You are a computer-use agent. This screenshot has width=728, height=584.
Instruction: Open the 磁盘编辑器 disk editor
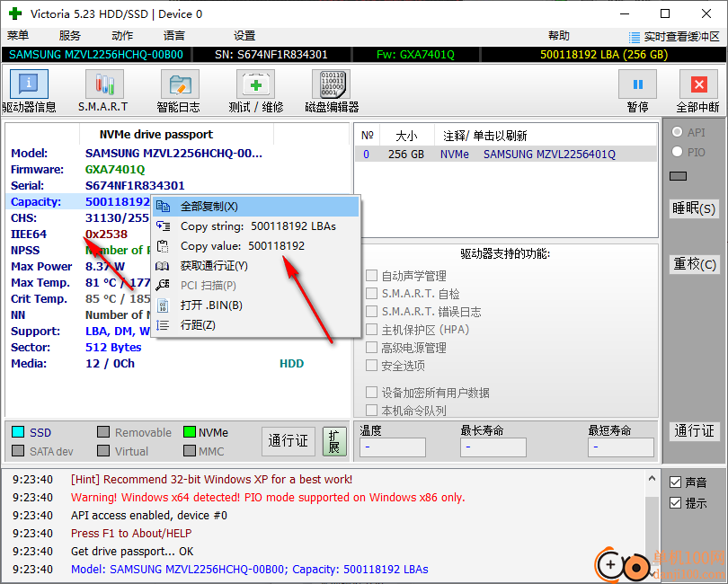(x=331, y=84)
